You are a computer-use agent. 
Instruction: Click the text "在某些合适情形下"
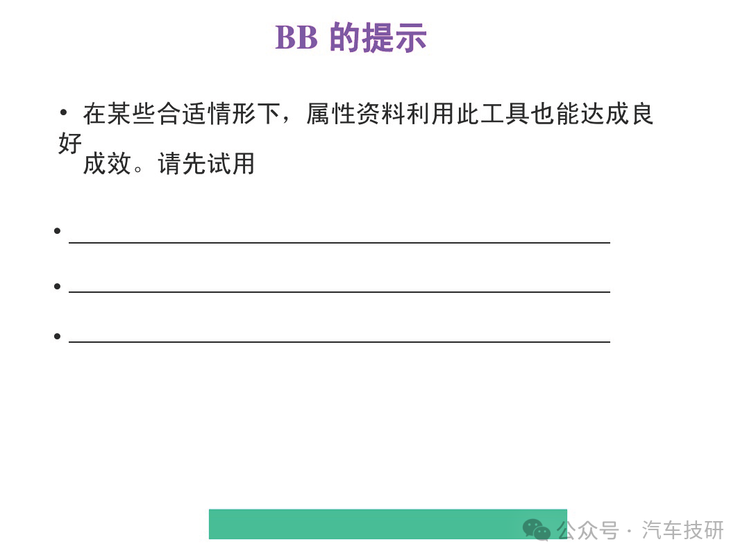tap(181, 114)
